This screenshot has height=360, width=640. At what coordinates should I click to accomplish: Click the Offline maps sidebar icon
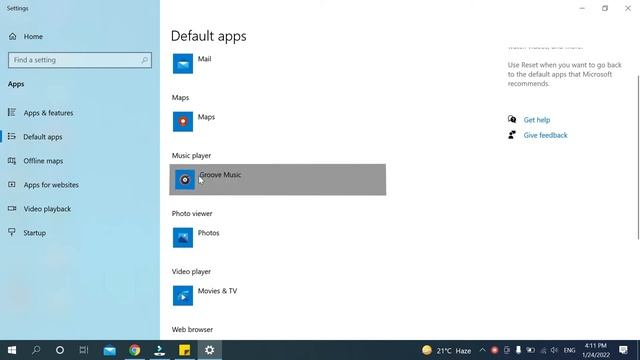pos(12,160)
